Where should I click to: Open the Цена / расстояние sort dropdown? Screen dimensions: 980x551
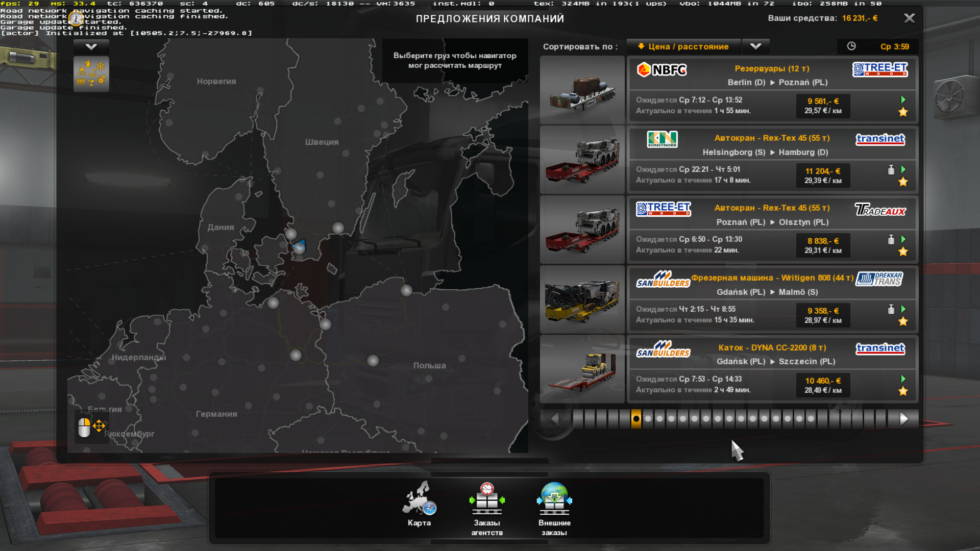click(683, 46)
